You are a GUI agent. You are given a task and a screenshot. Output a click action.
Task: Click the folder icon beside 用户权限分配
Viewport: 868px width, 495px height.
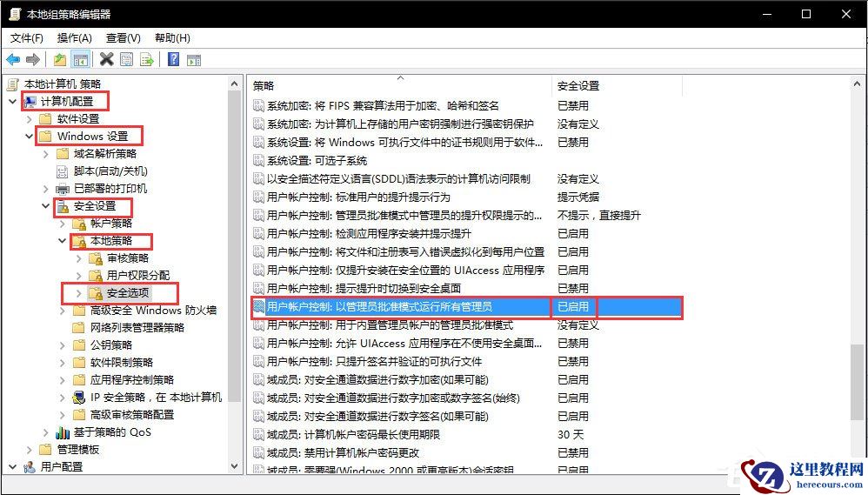point(96,276)
